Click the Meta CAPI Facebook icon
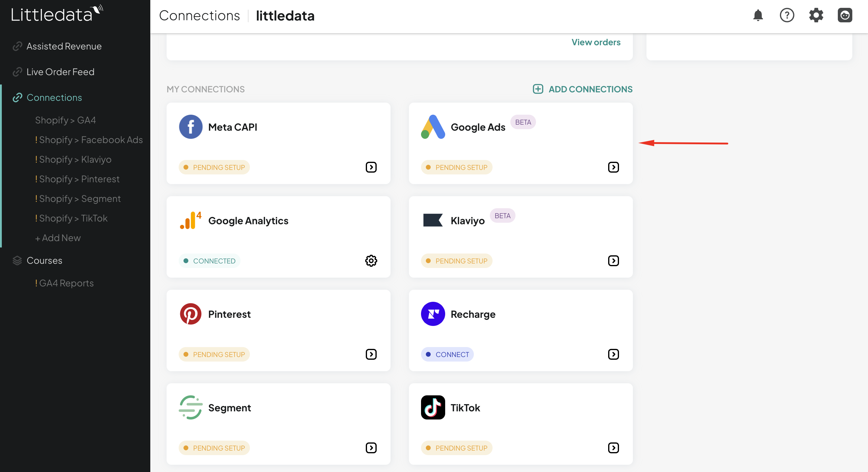The image size is (868, 472). 190,127
